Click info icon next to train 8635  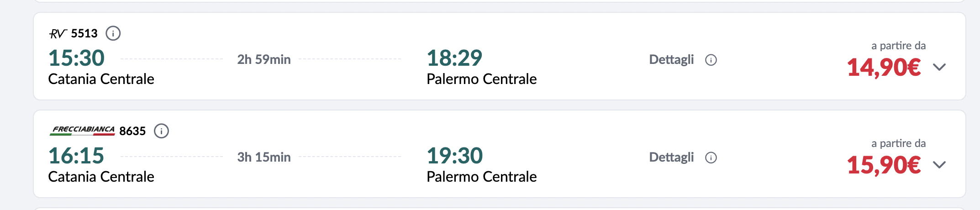click(x=161, y=131)
